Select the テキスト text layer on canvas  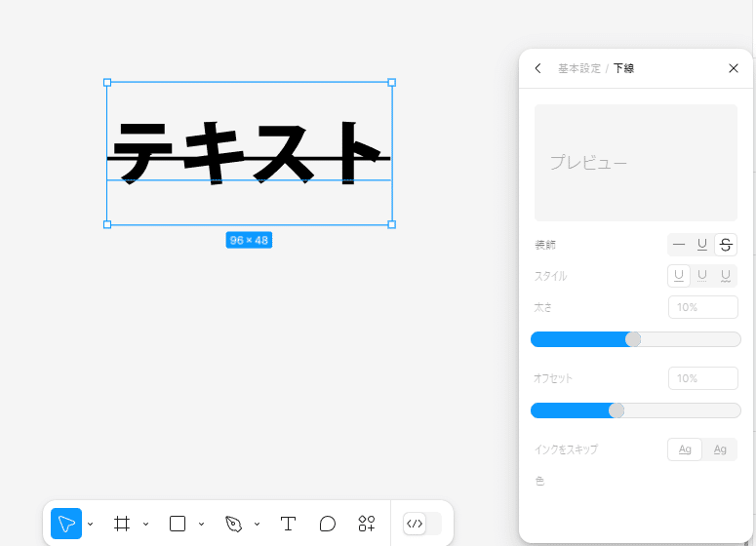(250, 153)
